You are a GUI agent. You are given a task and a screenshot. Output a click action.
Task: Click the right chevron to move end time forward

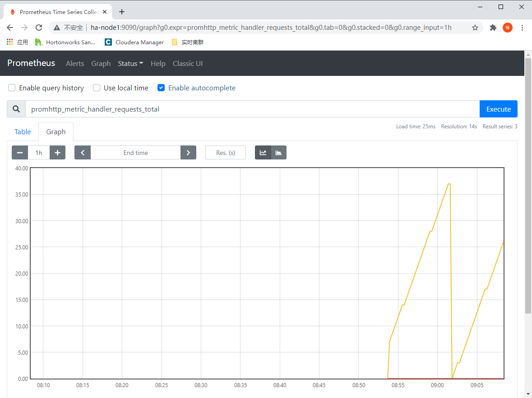pyautogui.click(x=188, y=153)
